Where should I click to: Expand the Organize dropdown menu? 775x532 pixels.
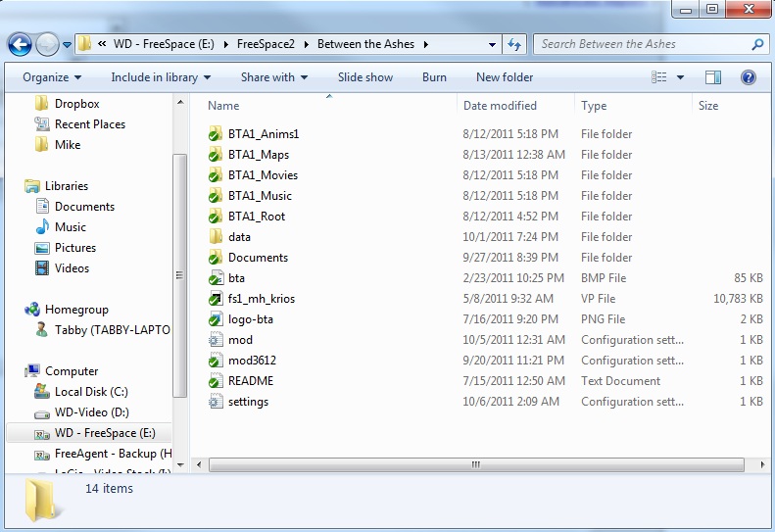[52, 77]
